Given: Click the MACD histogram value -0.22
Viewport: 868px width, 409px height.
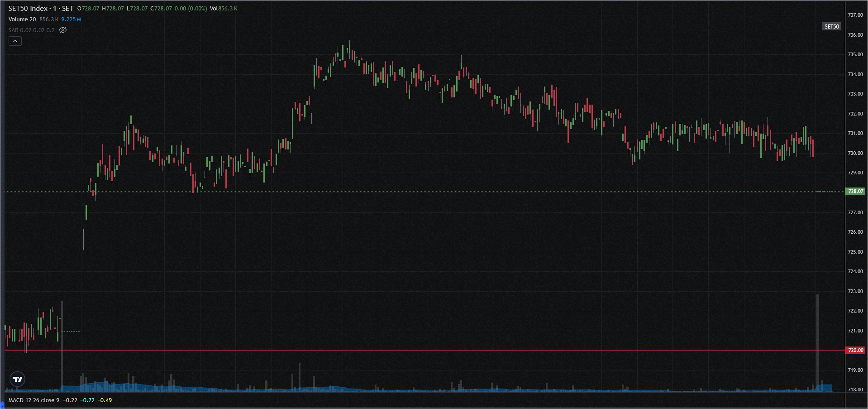Looking at the screenshot, I should (70, 400).
